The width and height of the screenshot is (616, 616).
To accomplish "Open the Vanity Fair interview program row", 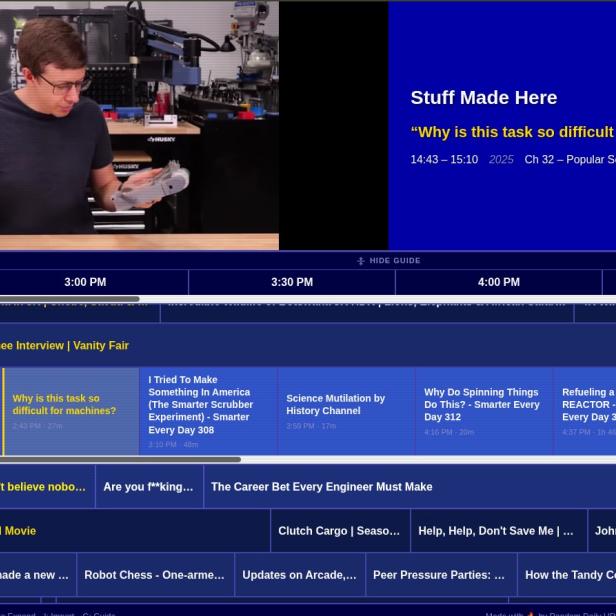I will (308, 346).
